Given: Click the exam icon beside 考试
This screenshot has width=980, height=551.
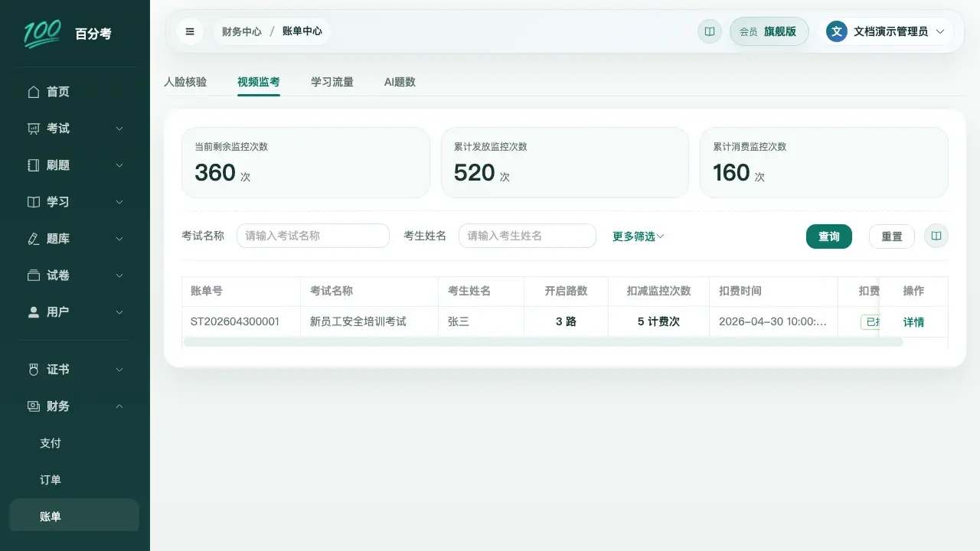Looking at the screenshot, I should click(33, 129).
